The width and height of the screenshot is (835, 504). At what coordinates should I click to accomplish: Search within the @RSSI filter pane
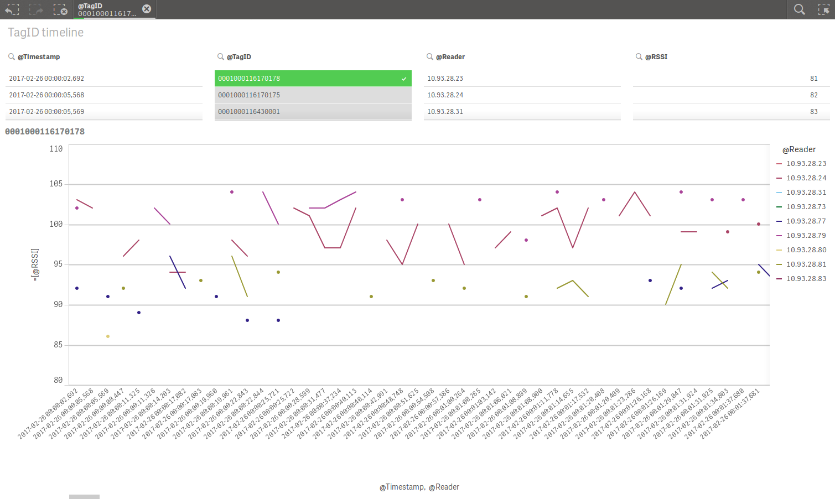(x=639, y=56)
